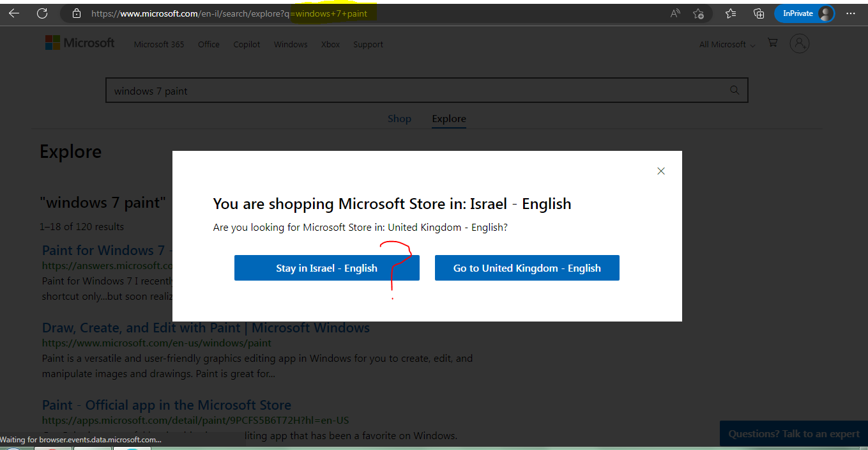
Task: Click Go to United Kingdom - English button
Action: (x=527, y=268)
